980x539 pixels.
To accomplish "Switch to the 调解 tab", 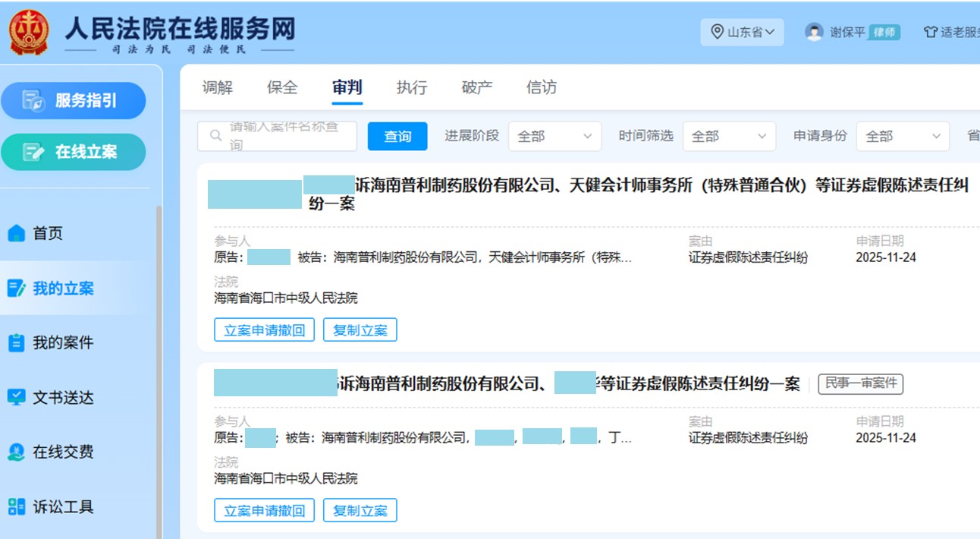I will click(218, 87).
